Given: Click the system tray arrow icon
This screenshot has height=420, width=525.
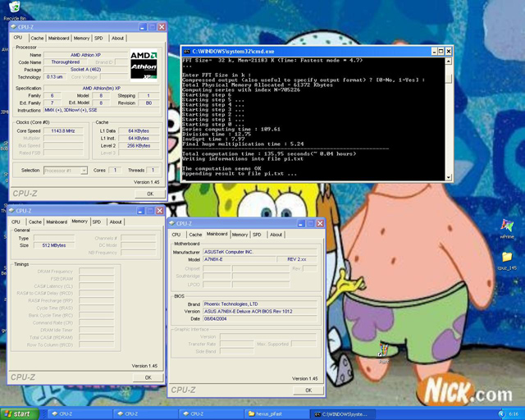Looking at the screenshot, I should point(501,414).
